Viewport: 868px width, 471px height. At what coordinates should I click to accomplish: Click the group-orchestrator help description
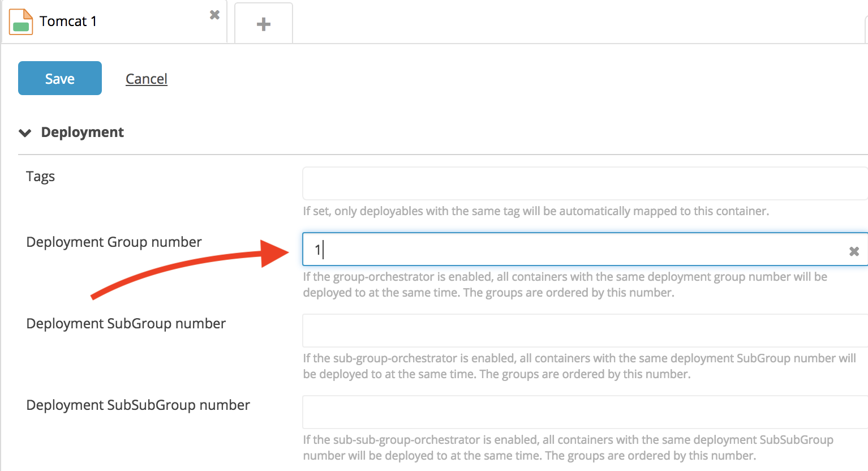tap(565, 285)
